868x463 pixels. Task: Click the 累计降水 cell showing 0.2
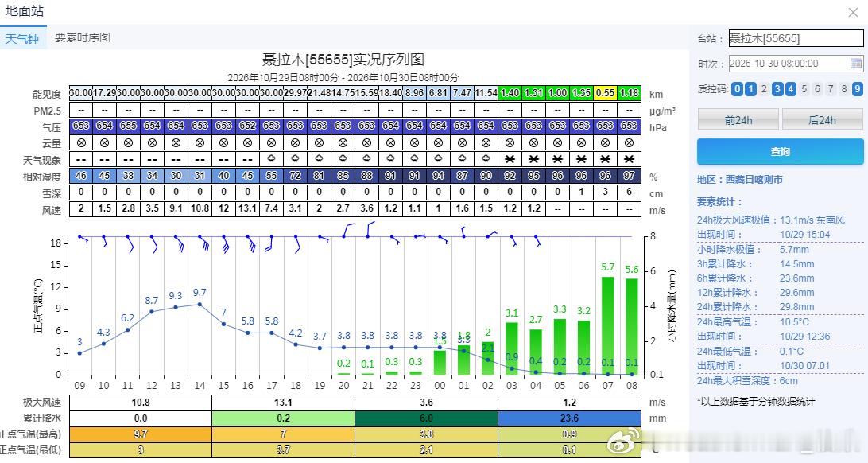tap(284, 418)
